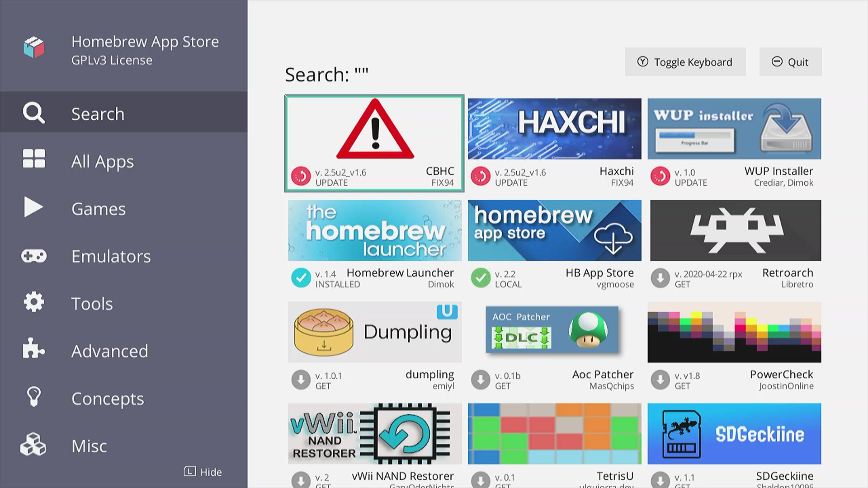Click the red update icon for CBHC
The height and width of the screenshot is (488, 868).
pyautogui.click(x=301, y=176)
